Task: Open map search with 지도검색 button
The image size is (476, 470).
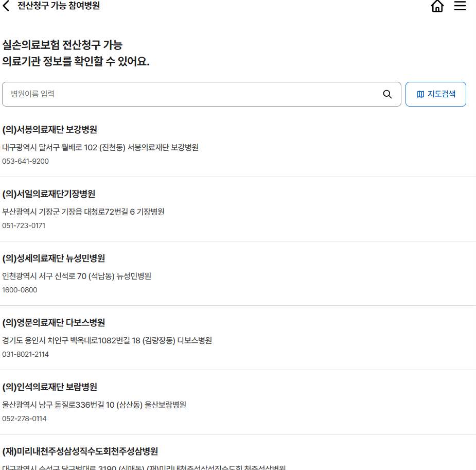Action: 435,94
